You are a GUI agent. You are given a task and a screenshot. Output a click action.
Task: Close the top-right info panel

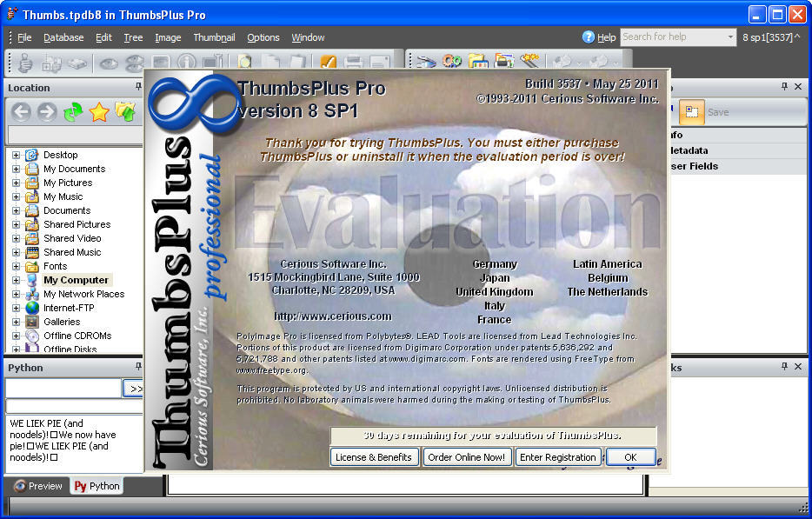click(x=798, y=87)
